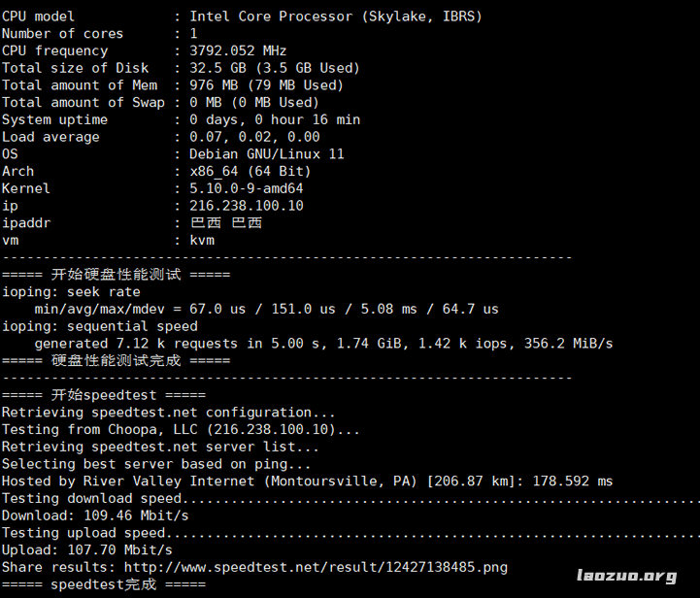Click the Upload 107.70 Mbit/s line
This screenshot has height=598, width=700.
87,549
